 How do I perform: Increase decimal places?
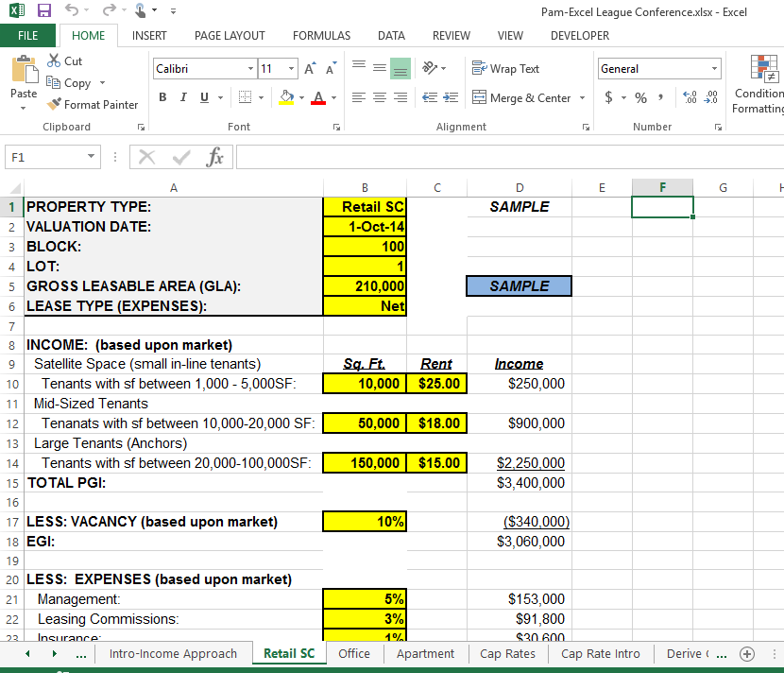click(x=690, y=97)
